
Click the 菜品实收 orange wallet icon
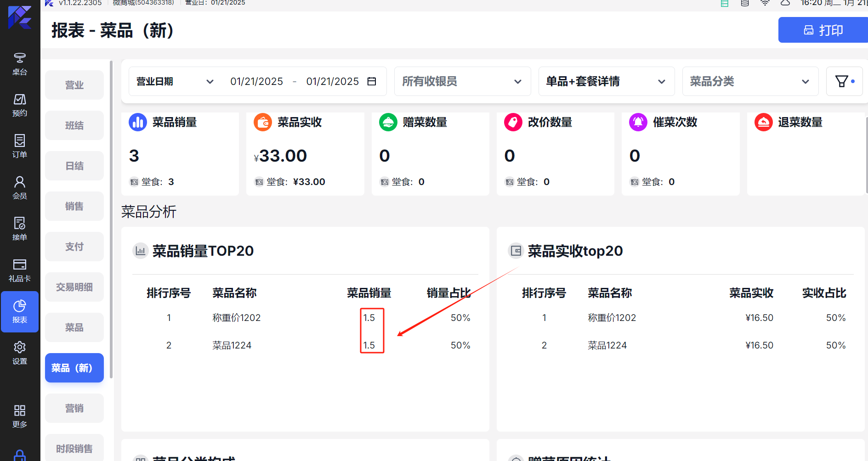tap(263, 122)
